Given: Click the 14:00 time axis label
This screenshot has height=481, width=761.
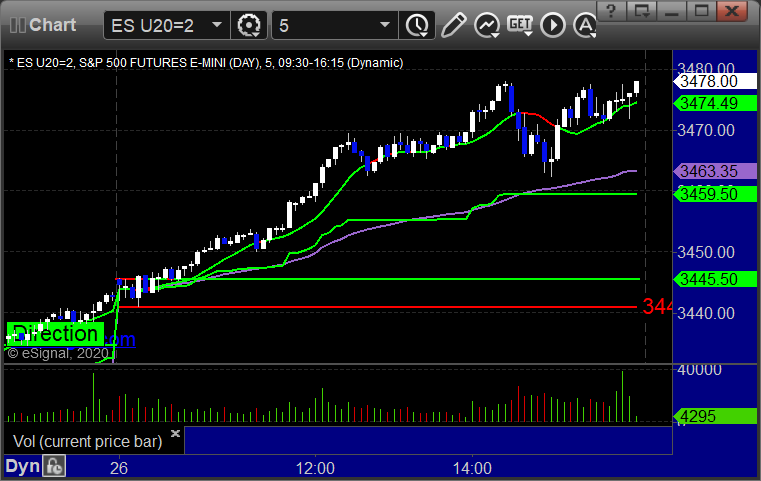Looking at the screenshot, I should coord(472,468).
